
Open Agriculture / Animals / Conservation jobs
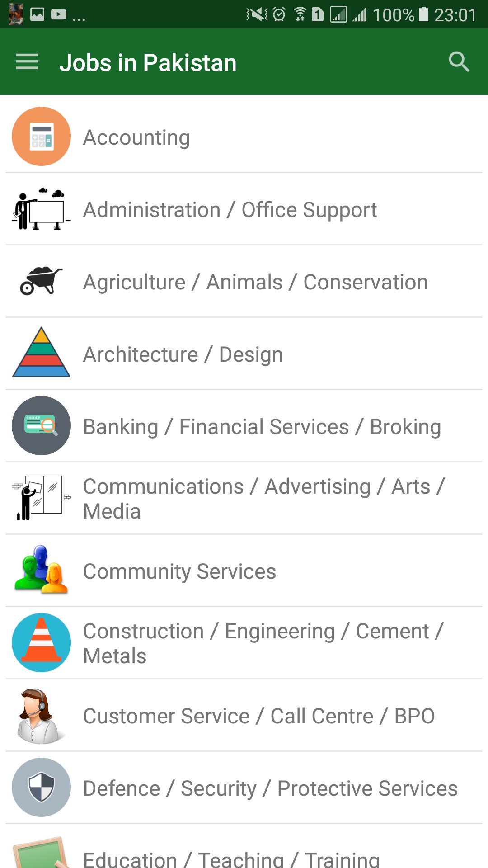[x=255, y=282]
